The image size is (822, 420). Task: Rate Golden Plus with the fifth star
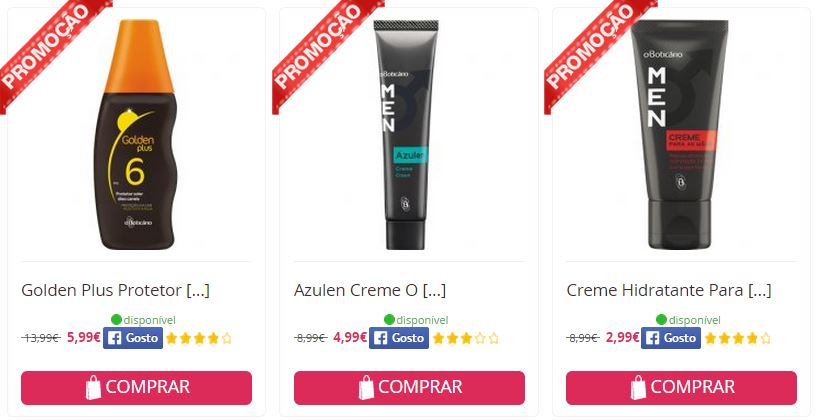226,338
